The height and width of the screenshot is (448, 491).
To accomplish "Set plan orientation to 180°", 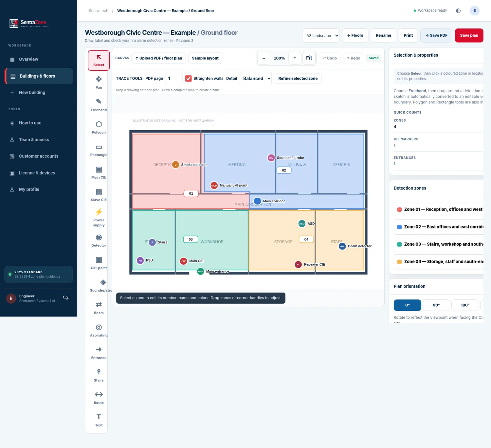I will tap(465, 305).
